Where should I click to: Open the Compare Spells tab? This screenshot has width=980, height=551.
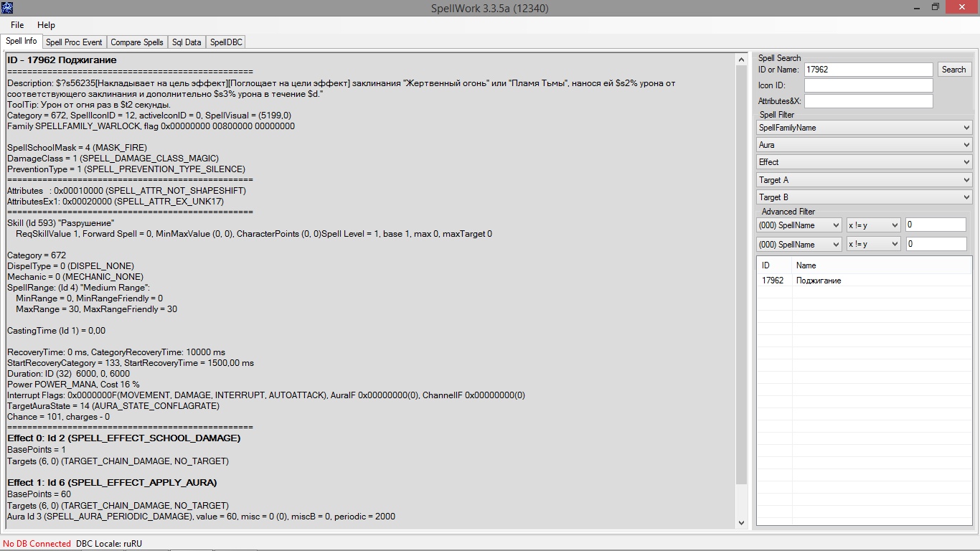point(137,42)
